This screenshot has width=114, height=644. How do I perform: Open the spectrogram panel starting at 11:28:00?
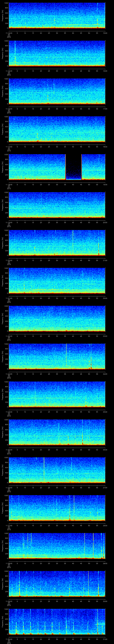click(57, 546)
